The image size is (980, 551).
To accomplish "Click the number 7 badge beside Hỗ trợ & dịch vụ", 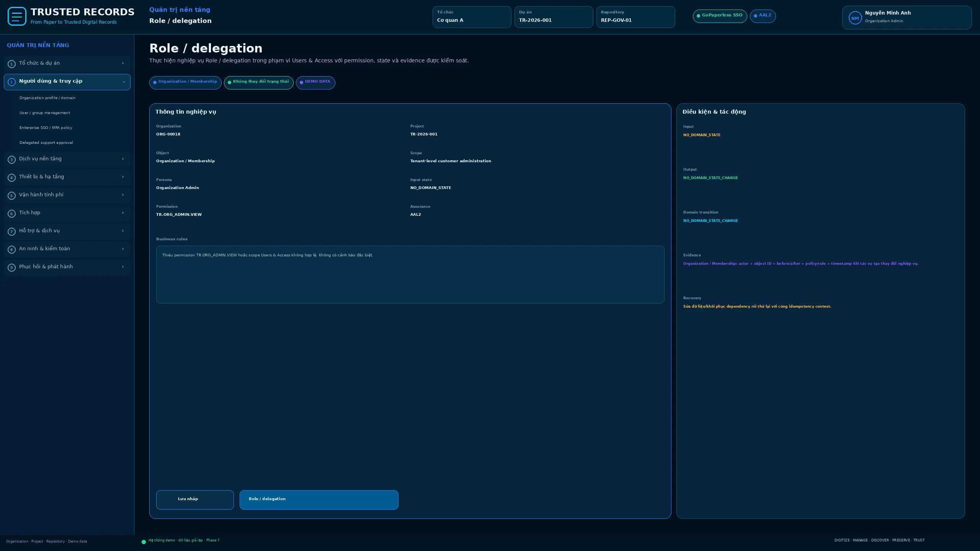I will tap(11, 231).
